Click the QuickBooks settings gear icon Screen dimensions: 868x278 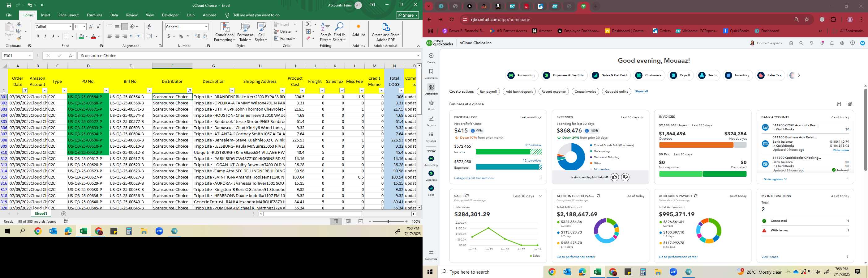click(x=842, y=43)
